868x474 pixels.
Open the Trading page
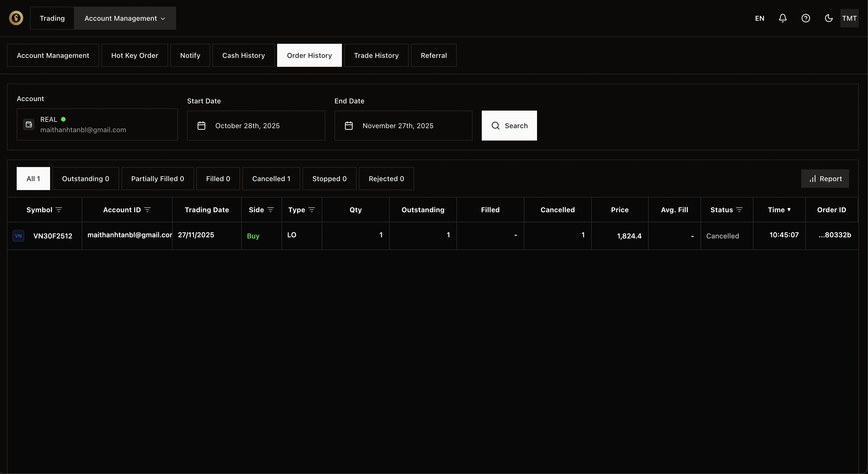52,18
